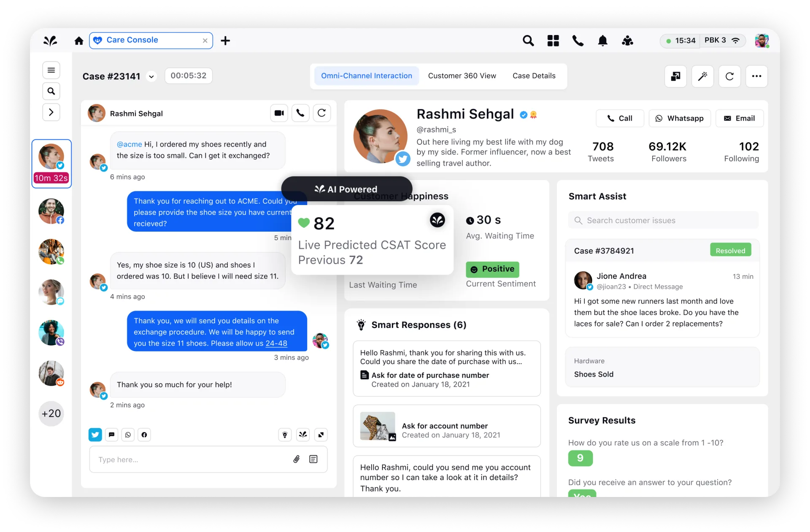810x532 pixels.
Task: Toggle the Twitter channel in message bar
Action: [x=95, y=434]
